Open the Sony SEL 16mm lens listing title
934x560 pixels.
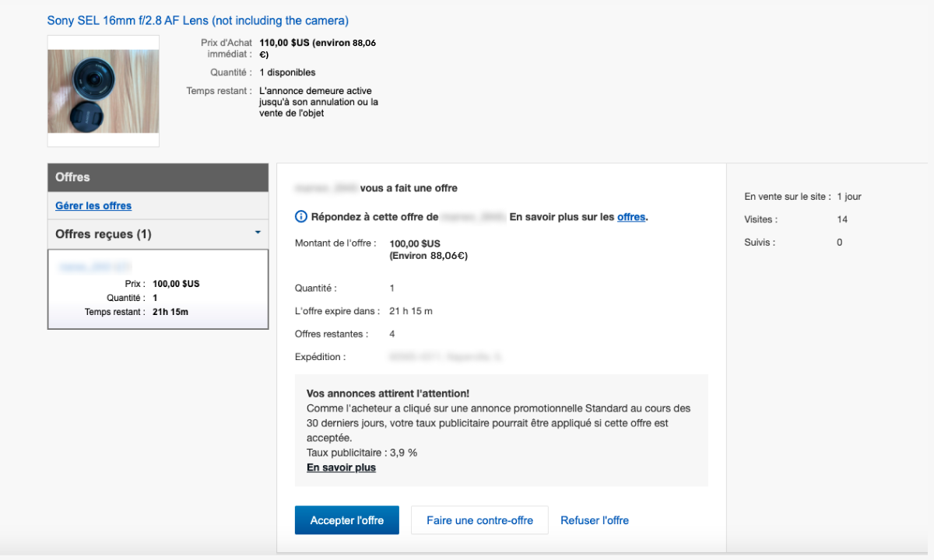198,20
